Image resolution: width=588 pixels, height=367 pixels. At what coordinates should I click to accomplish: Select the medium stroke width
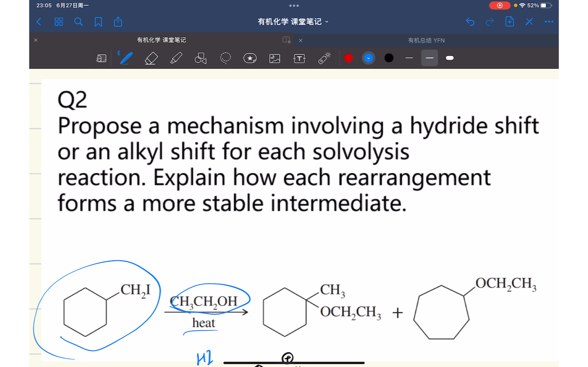click(x=430, y=58)
